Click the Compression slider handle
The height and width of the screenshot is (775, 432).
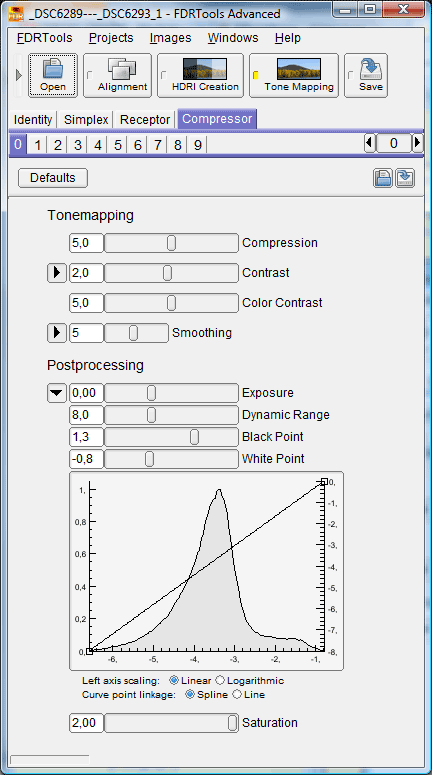pos(172,243)
